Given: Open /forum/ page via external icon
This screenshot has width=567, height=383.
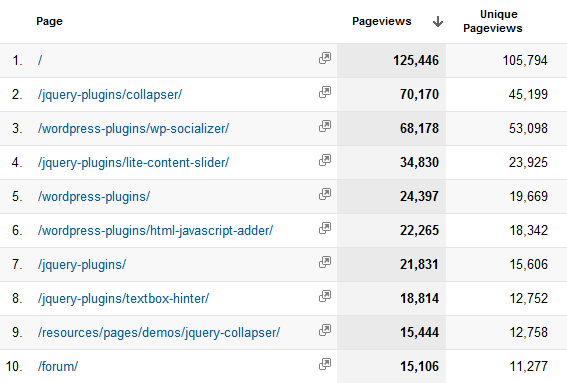Looking at the screenshot, I should click(x=325, y=364).
